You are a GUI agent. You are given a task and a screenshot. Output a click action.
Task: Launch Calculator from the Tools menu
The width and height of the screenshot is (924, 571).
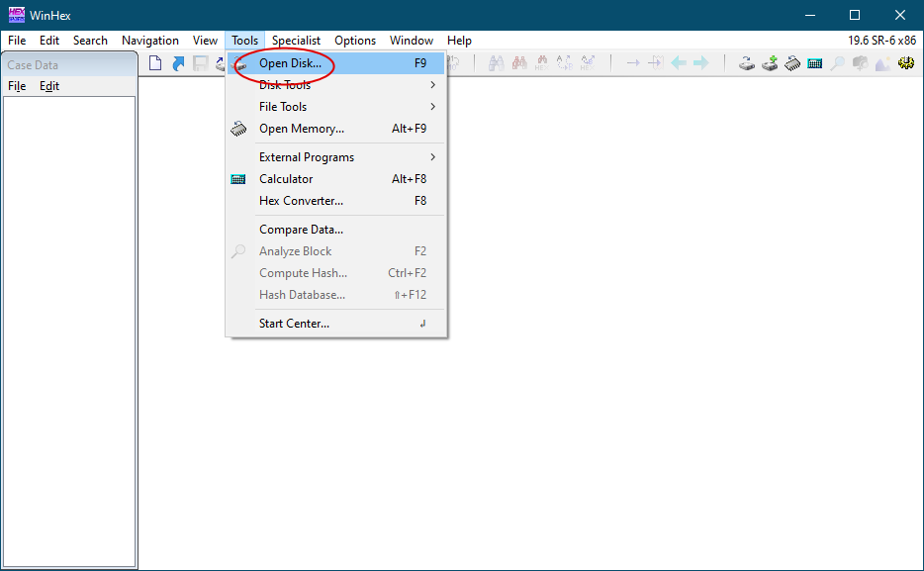336,179
